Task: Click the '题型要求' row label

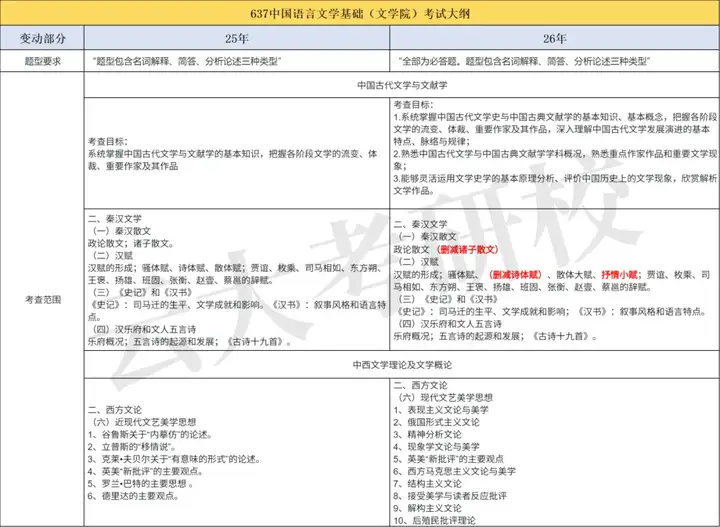Action: tap(42, 61)
